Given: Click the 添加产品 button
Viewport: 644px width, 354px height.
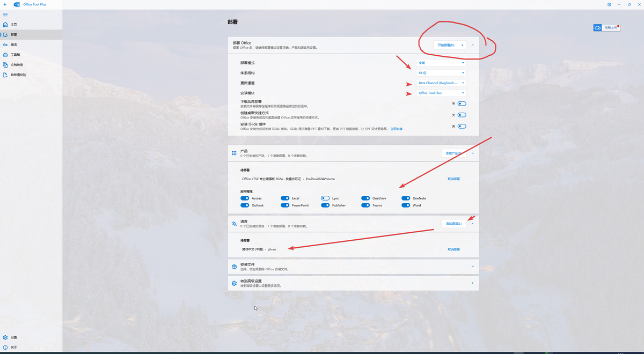Looking at the screenshot, I should coord(453,153).
